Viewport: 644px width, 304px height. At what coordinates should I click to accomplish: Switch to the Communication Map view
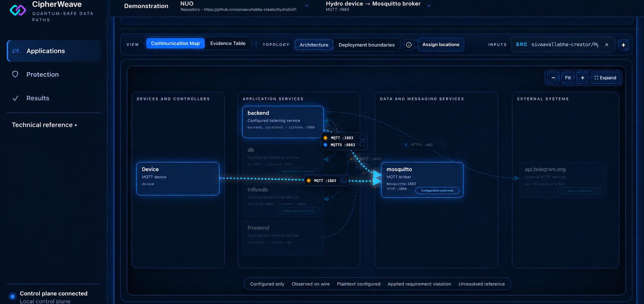[x=175, y=43]
